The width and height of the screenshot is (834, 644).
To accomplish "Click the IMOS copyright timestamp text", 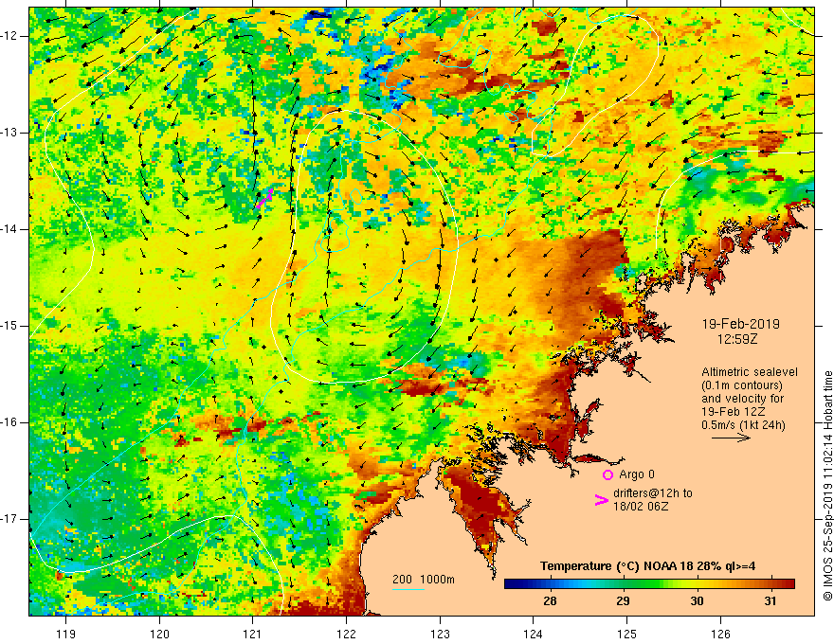I will 827,486.
